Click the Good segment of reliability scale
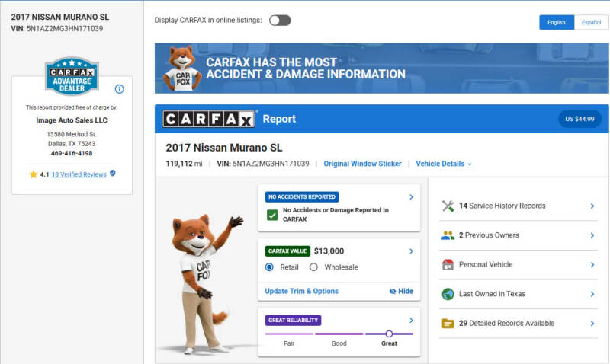The image size is (610, 364). [339, 334]
